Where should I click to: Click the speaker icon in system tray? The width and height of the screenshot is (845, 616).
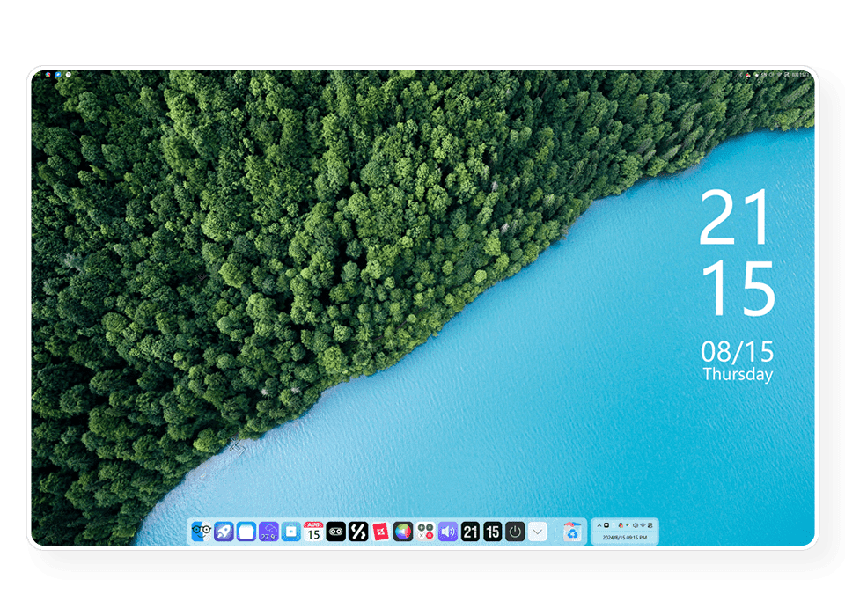click(x=636, y=525)
